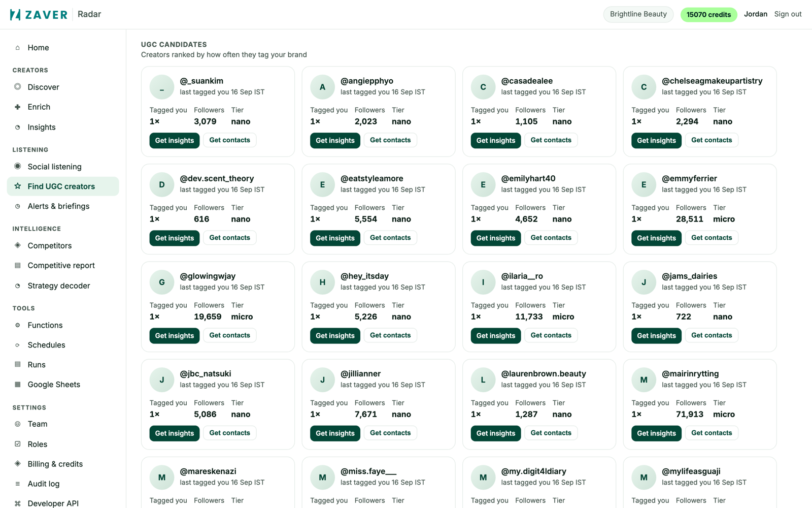Open the Enrich section
This screenshot has width=812, height=508.
[63, 107]
